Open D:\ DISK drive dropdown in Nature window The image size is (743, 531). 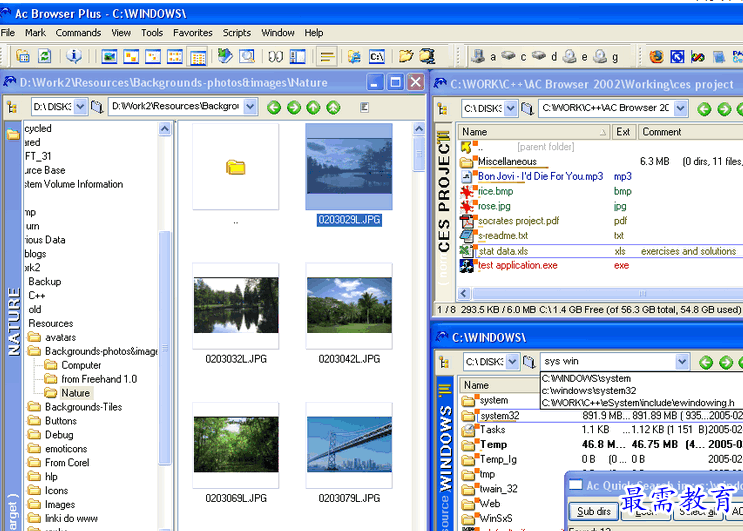tap(80, 107)
